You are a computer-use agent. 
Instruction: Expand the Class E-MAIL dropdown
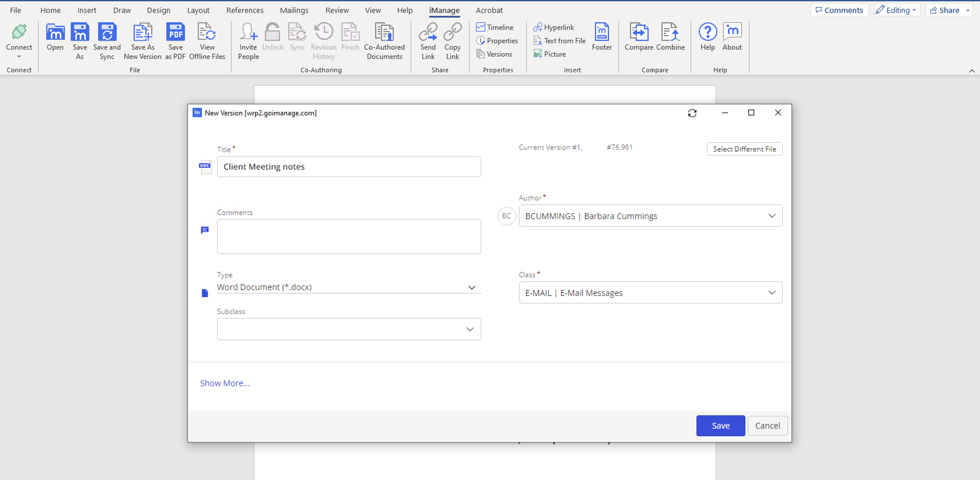click(x=771, y=293)
